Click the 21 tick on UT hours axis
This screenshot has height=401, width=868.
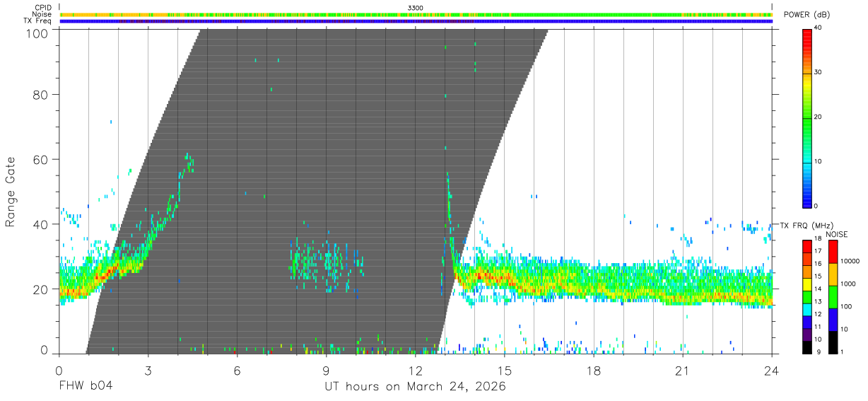(683, 371)
